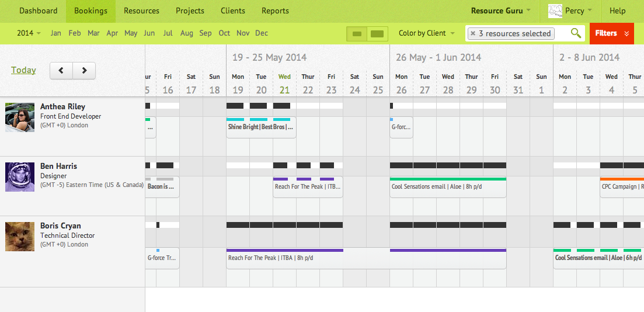This screenshot has width=644, height=312.
Task: Select Sat 24 day header
Action: click(x=354, y=84)
